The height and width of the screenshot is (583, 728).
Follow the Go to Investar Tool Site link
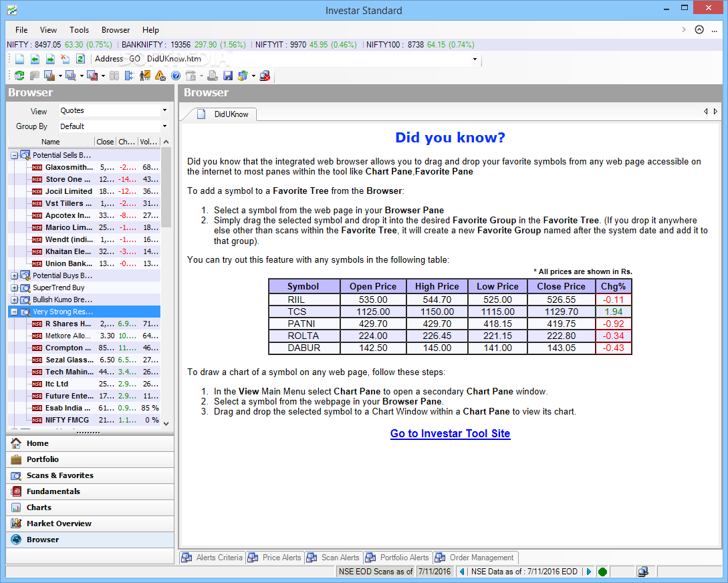[x=450, y=433]
